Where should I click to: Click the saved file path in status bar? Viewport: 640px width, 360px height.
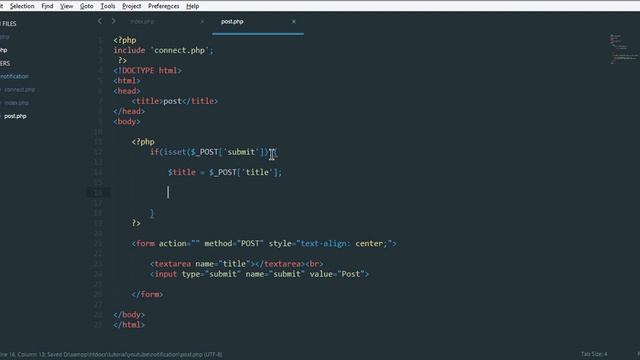134,355
